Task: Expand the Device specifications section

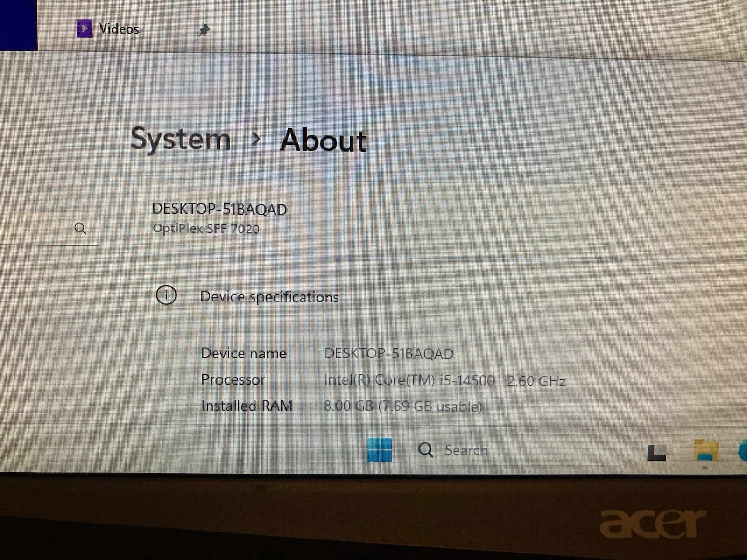Action: pos(441,296)
